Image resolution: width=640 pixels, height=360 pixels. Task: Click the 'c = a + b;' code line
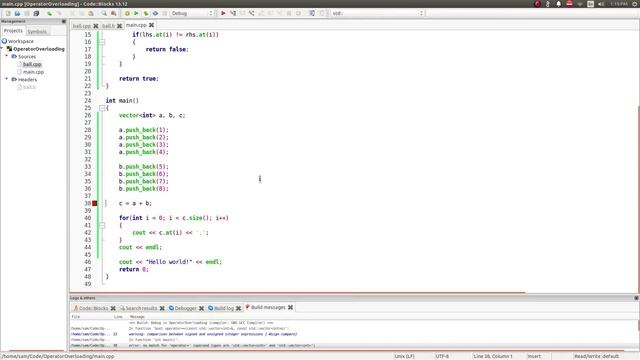pos(135,203)
